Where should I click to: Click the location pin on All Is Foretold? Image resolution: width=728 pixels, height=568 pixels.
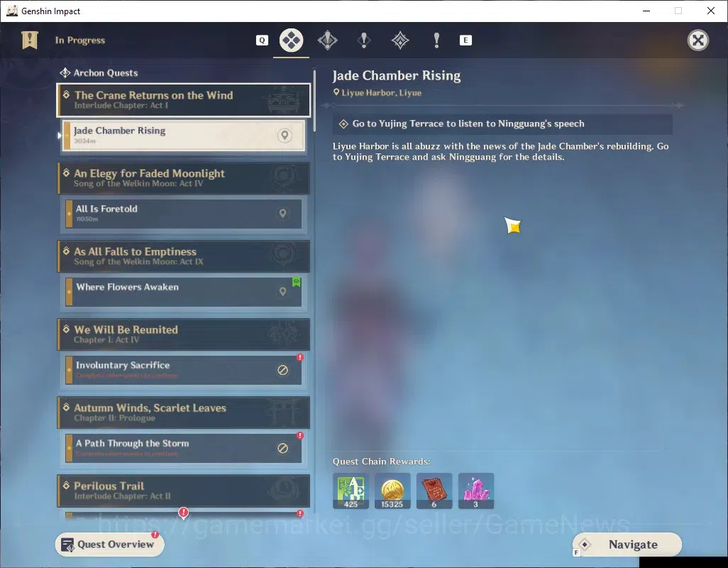click(282, 213)
